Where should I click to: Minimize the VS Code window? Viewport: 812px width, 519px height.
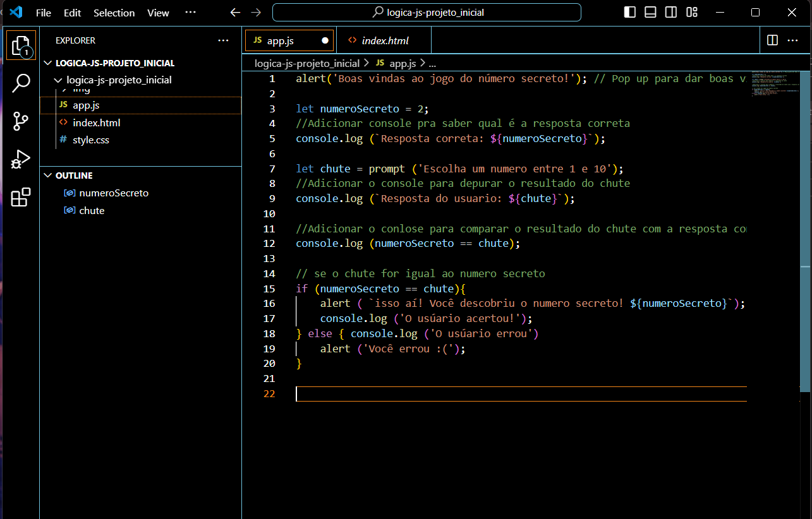719,12
